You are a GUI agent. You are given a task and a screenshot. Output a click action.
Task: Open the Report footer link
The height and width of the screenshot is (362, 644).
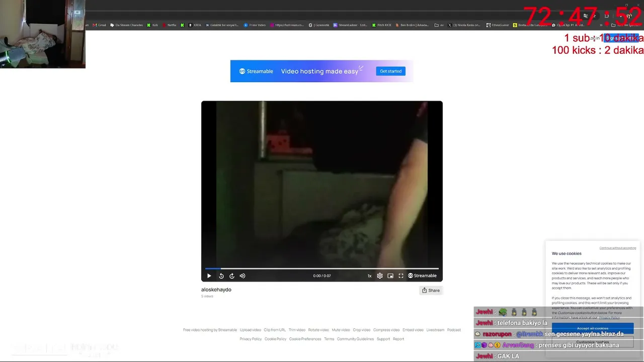tap(398, 339)
